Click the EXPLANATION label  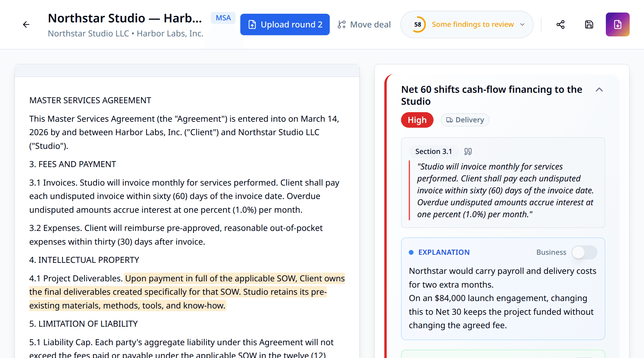tap(444, 252)
